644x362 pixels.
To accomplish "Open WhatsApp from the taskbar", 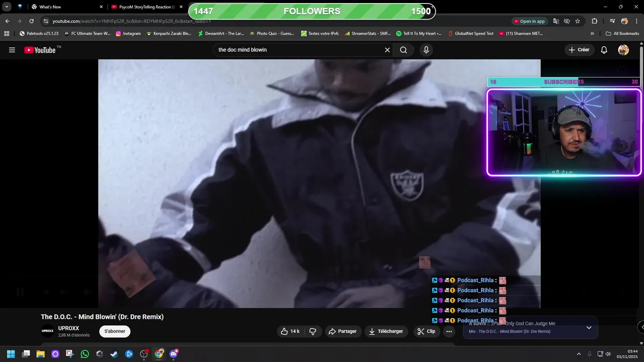I will 85,354.
